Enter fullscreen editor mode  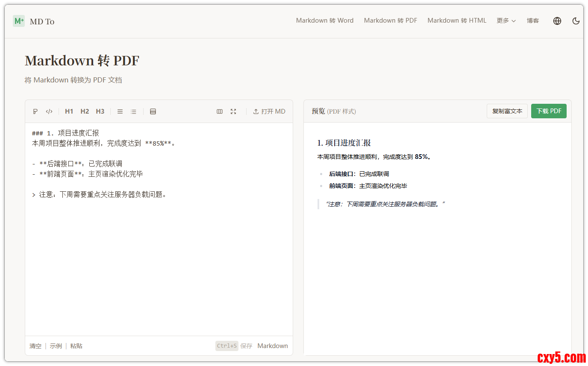(233, 111)
